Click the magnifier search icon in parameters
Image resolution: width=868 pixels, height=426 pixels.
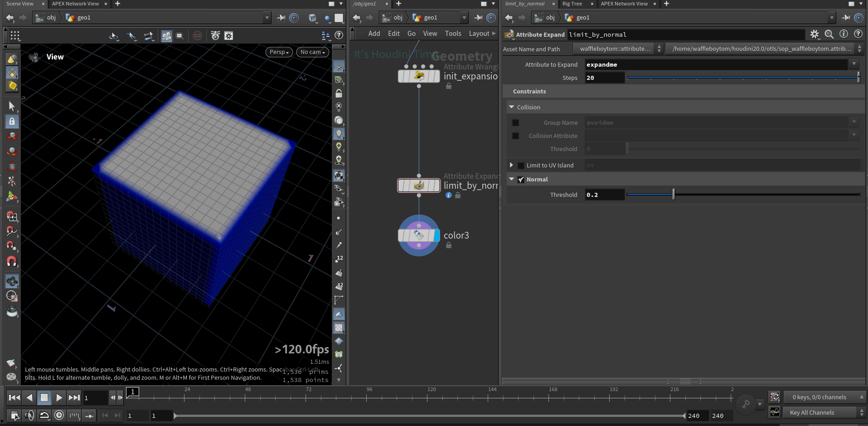click(829, 34)
